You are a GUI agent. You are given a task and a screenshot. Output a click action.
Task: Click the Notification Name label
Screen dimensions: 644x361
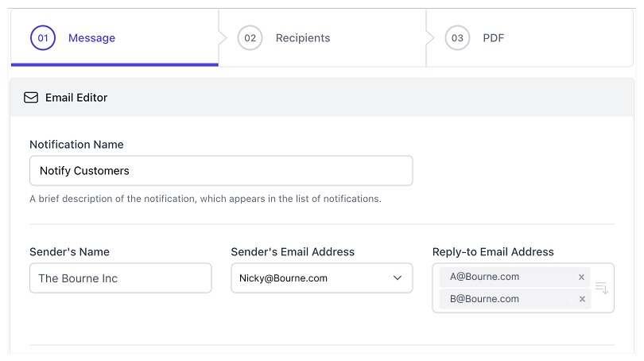76,145
